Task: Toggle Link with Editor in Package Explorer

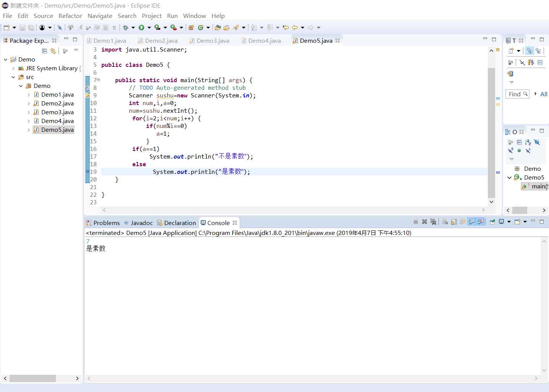Action: pyautogui.click(x=53, y=51)
